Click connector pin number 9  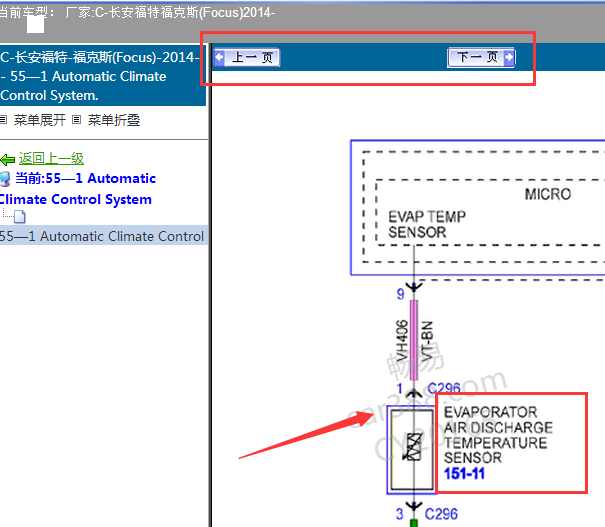[401, 294]
